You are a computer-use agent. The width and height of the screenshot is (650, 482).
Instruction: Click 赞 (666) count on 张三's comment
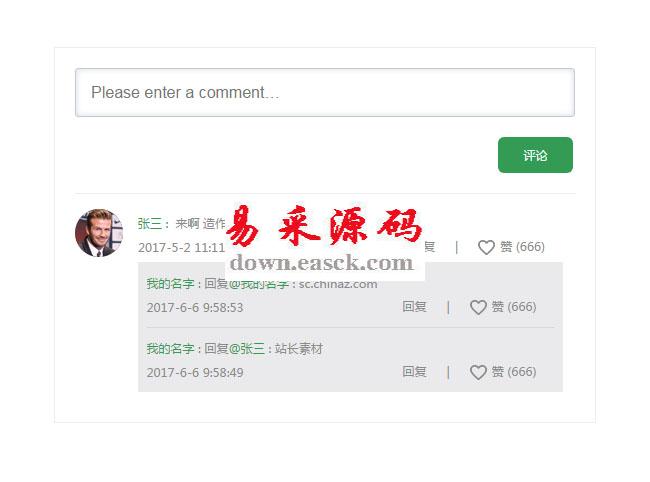click(522, 247)
